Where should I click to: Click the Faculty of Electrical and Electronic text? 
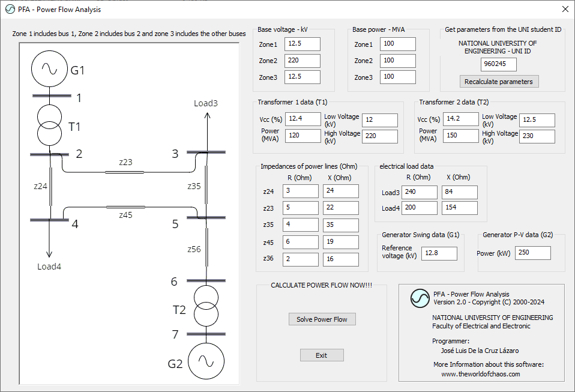point(481,326)
